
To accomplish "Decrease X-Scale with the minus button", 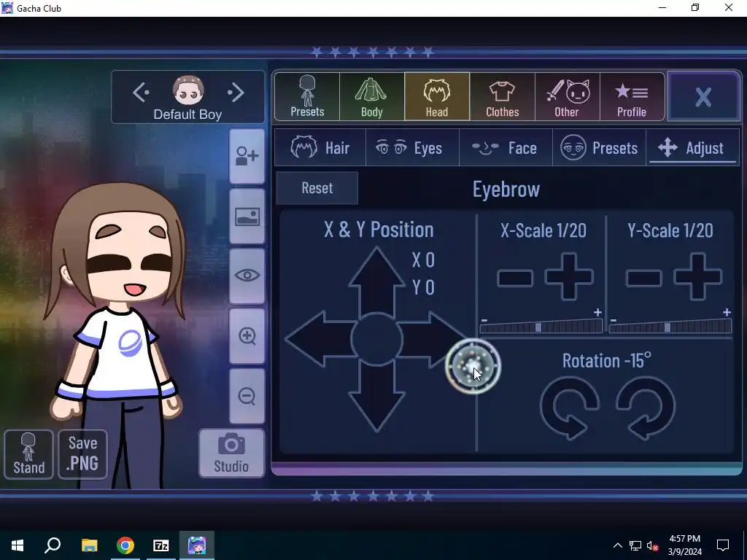I will (515, 278).
